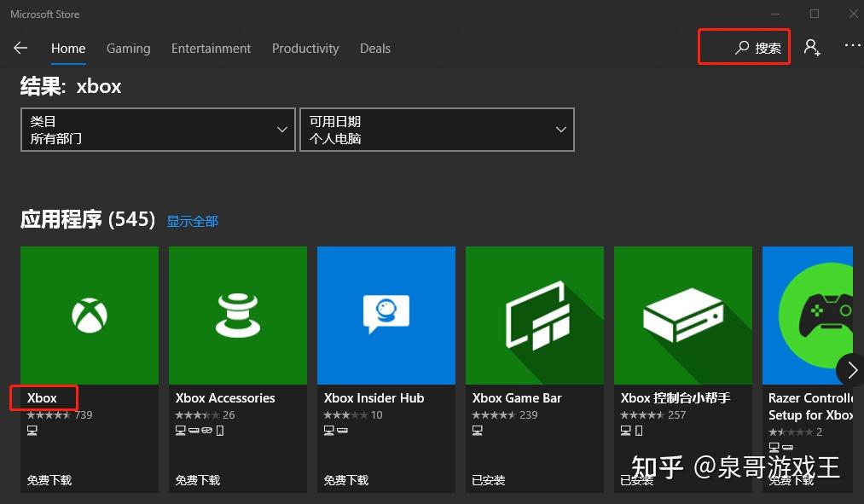Show the next apps with the right arrow
The height and width of the screenshot is (504, 864).
click(x=851, y=369)
